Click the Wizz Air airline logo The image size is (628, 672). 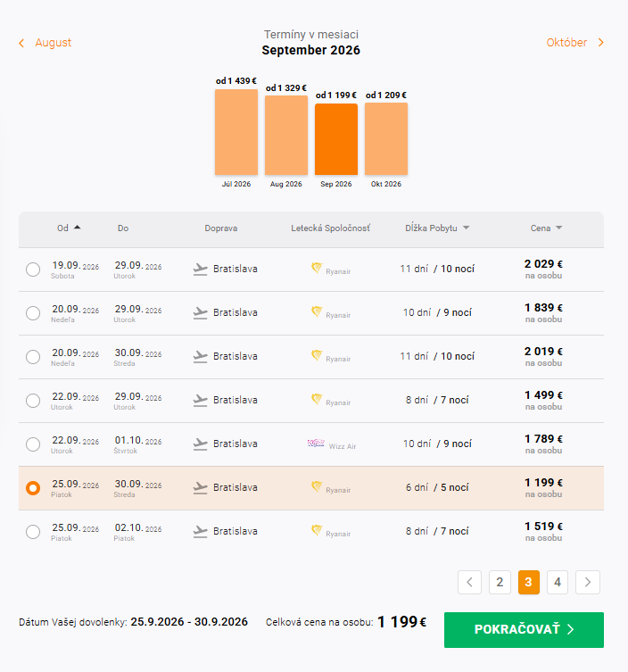[x=316, y=444]
